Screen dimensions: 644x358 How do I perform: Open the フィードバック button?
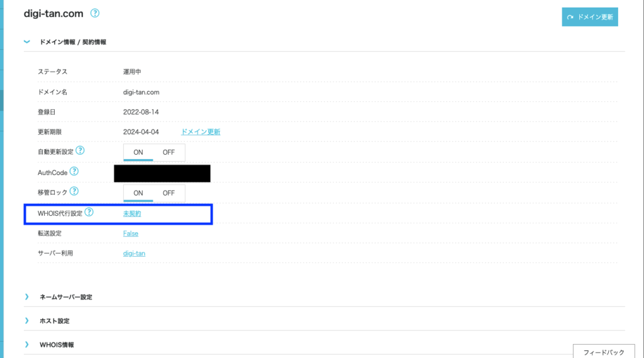tap(604, 352)
